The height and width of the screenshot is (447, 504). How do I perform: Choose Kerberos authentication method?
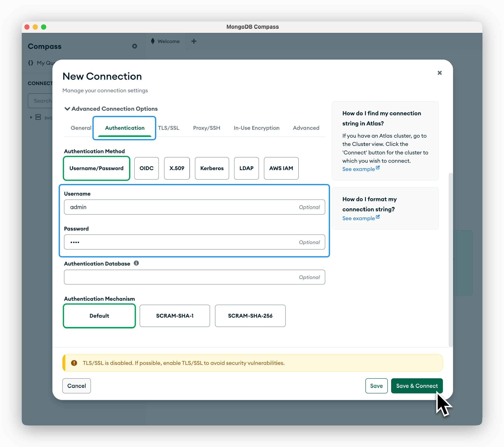tap(212, 168)
